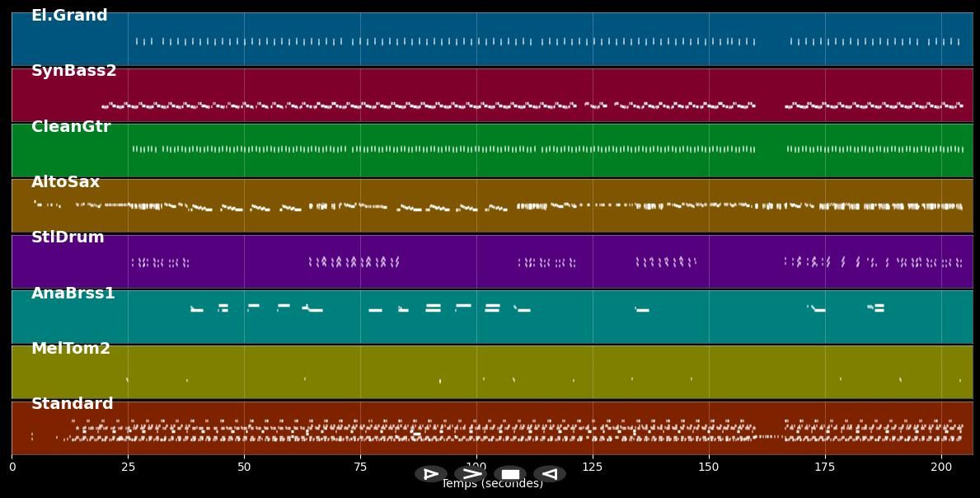Select the El.Grand track label
980x498 pixels.
click(x=69, y=15)
